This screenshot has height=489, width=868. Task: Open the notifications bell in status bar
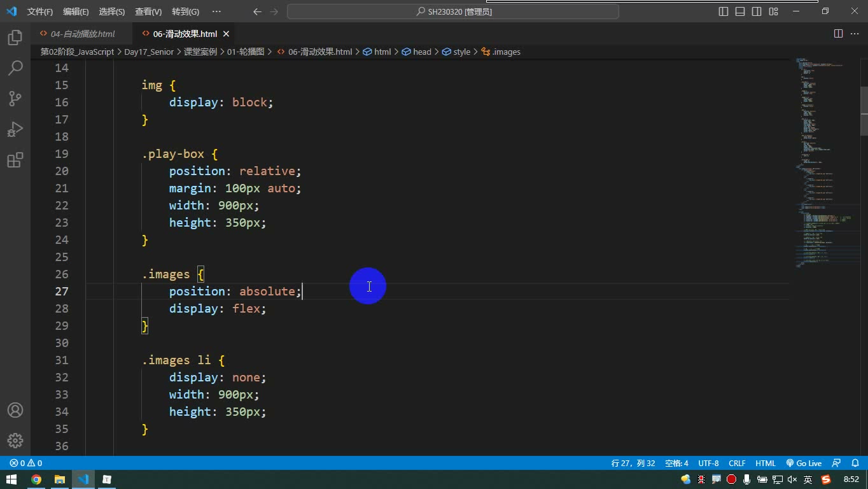point(855,463)
